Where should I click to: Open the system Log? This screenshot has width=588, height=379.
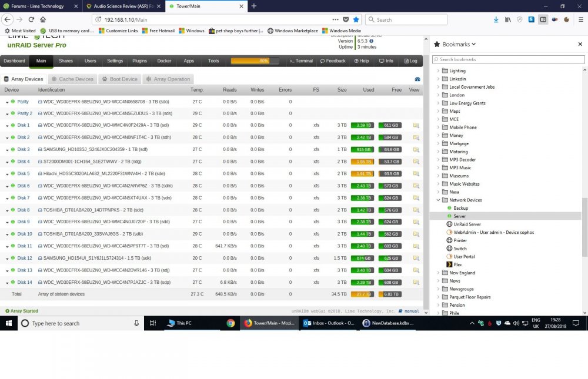410,61
